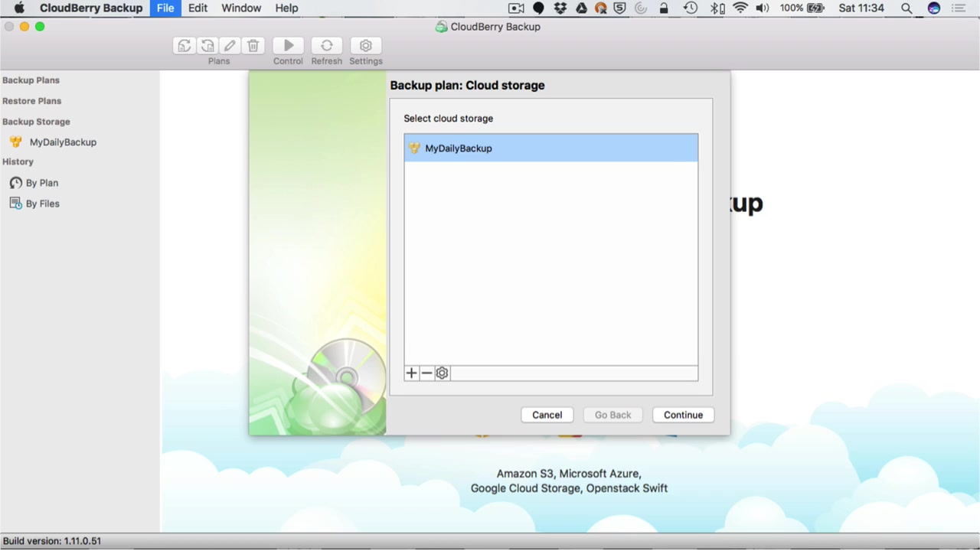Click the Time Machine menu bar icon

coord(691,8)
